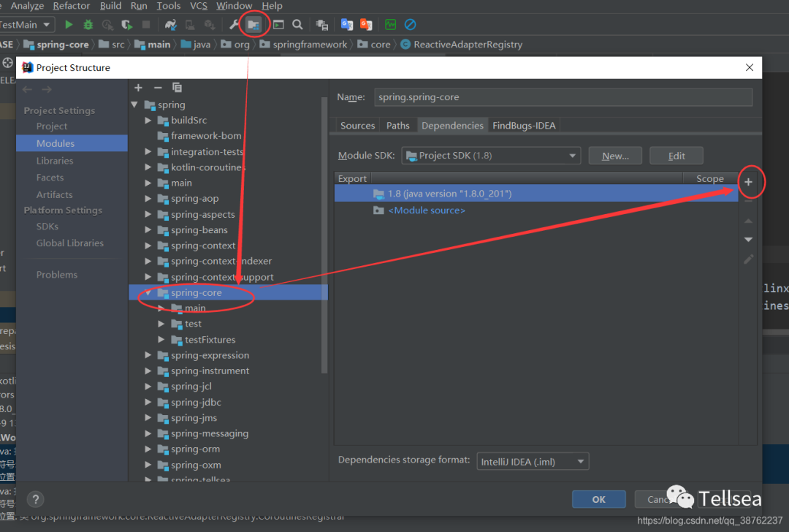The image size is (789, 532).
Task: Switch to the Paths tab
Action: click(398, 125)
